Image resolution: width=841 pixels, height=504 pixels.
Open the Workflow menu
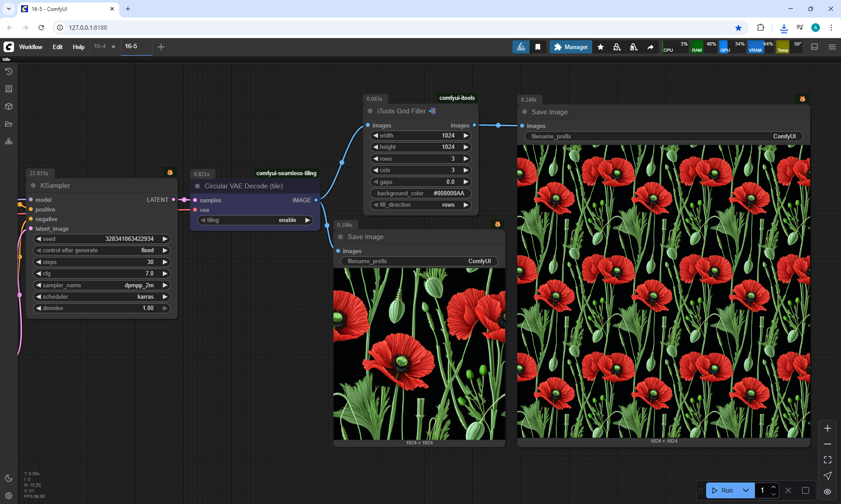click(x=31, y=47)
